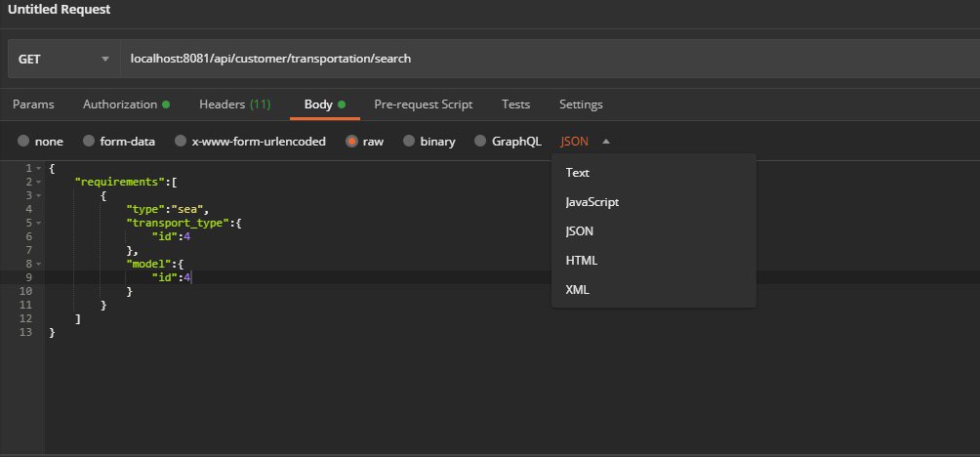Switch to the Authorization tab
This screenshot has height=457, width=980.
(126, 104)
